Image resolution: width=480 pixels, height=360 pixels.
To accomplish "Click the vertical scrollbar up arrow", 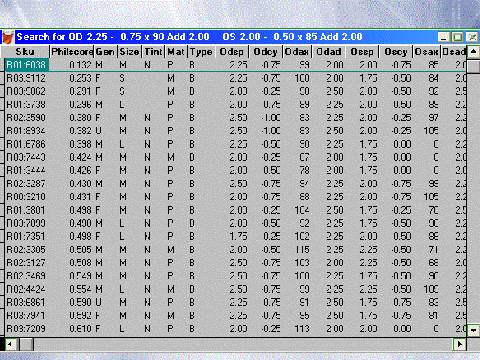I will pos(473,52).
